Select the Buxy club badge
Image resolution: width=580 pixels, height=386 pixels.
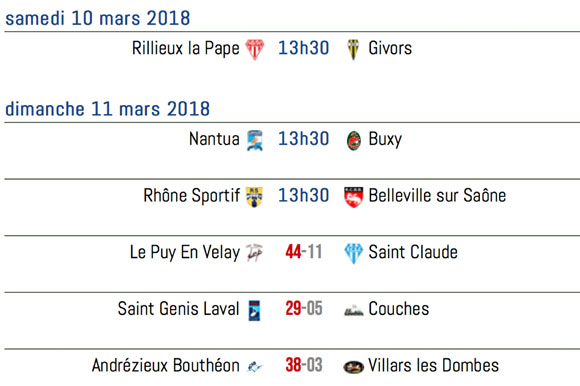354,140
